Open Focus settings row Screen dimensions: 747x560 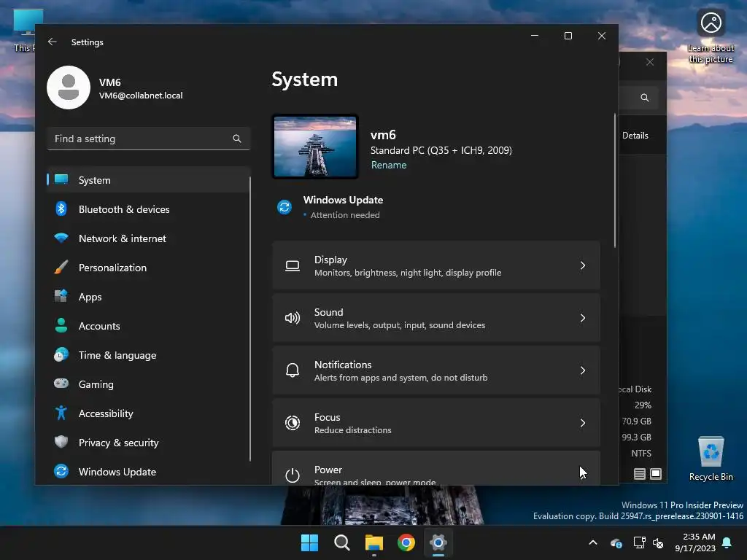(x=436, y=422)
